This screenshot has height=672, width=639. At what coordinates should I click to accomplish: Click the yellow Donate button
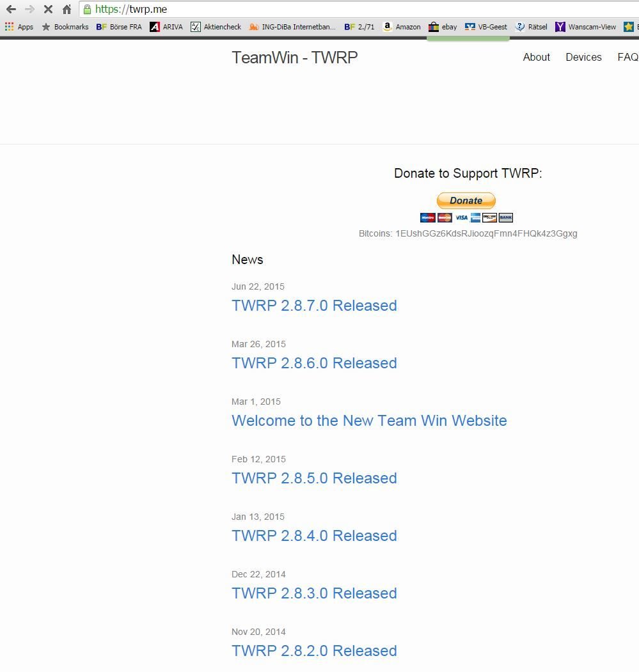coord(466,201)
